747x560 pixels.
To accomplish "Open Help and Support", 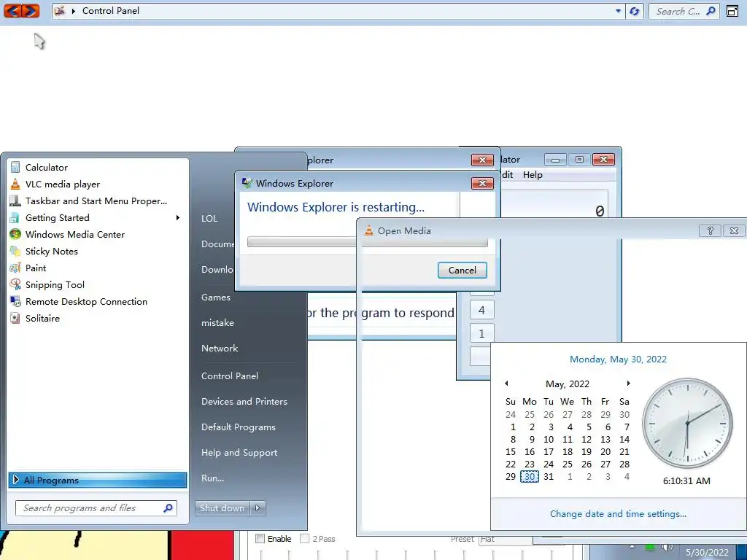I will tap(239, 453).
